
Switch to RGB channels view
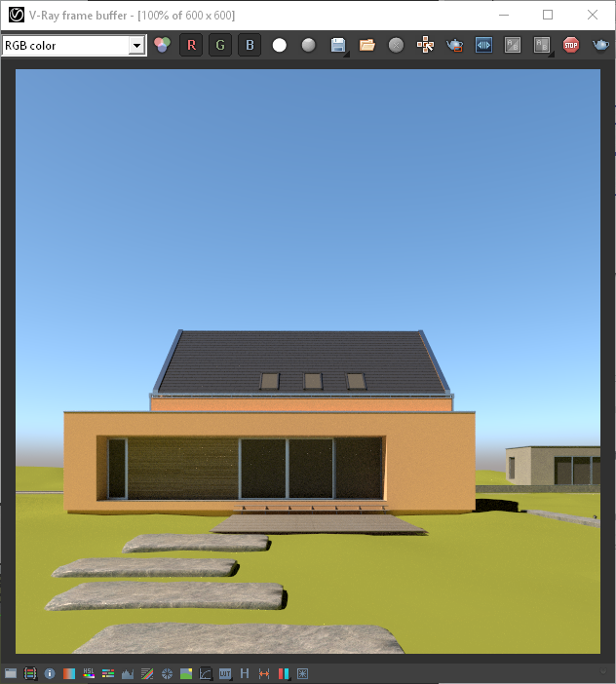163,45
